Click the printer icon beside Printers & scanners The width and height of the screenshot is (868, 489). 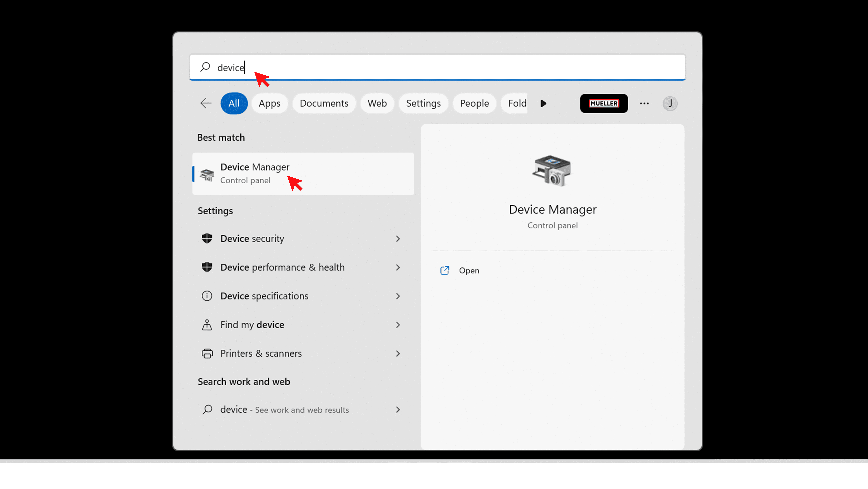pos(207,353)
